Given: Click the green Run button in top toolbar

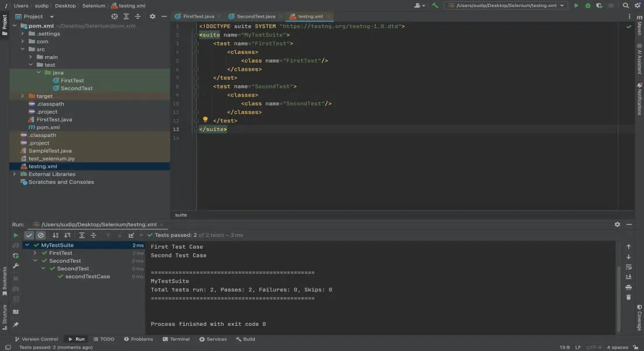Looking at the screenshot, I should [576, 5].
